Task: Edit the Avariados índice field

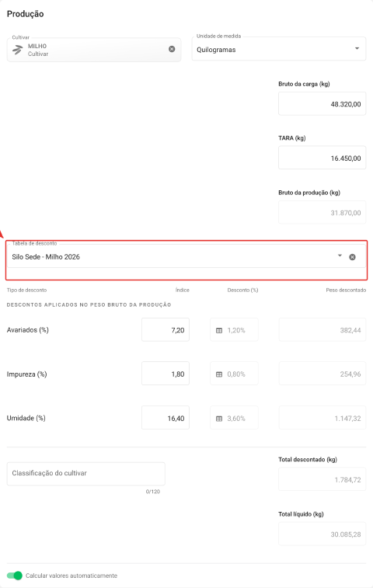Action: [166, 329]
